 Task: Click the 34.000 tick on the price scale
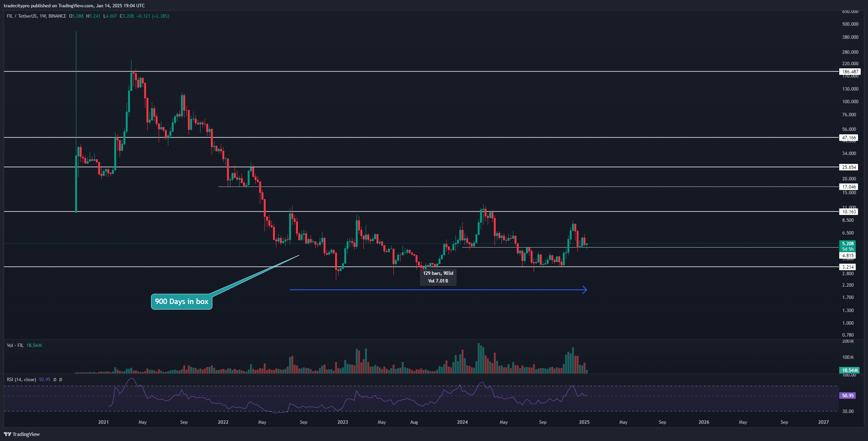tap(849, 154)
